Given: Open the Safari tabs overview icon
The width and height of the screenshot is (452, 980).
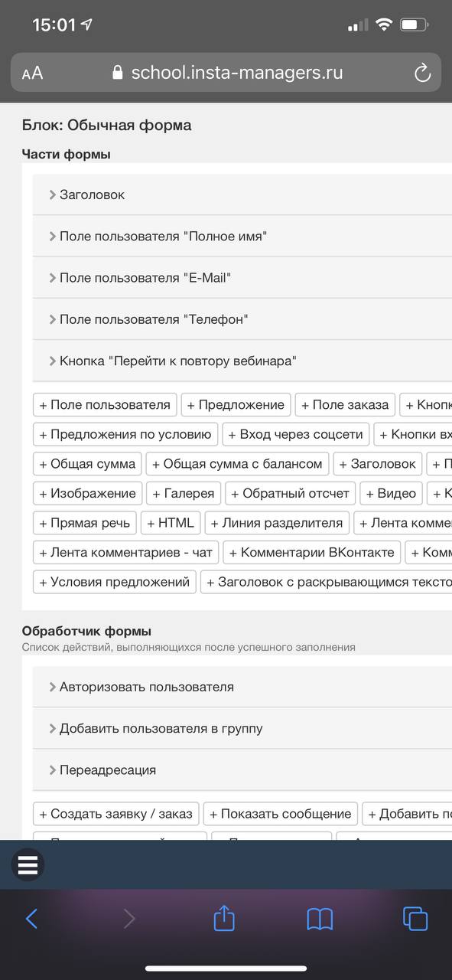Looking at the screenshot, I should point(415,919).
